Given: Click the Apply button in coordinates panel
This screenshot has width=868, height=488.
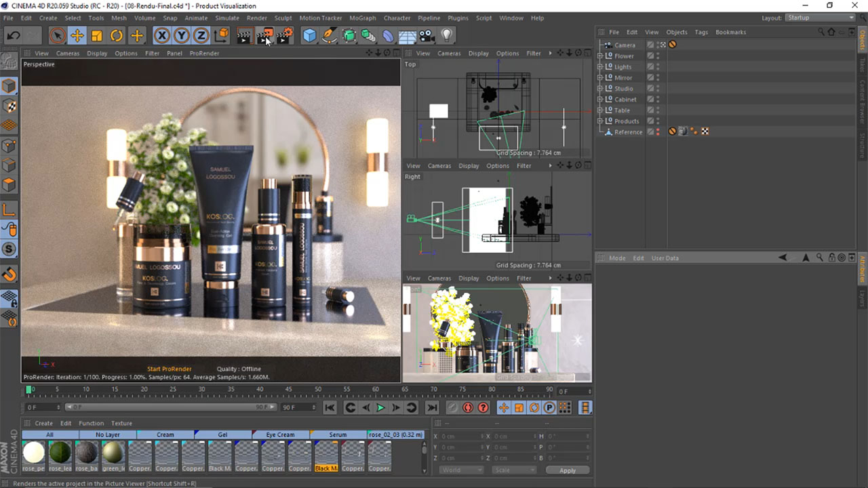Looking at the screenshot, I should coord(567,470).
